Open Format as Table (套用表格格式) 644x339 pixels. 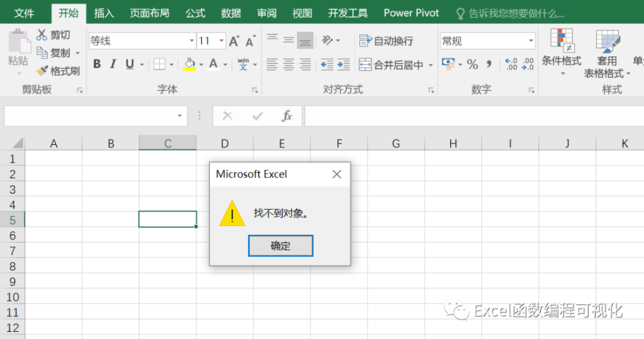pyautogui.click(x=607, y=53)
